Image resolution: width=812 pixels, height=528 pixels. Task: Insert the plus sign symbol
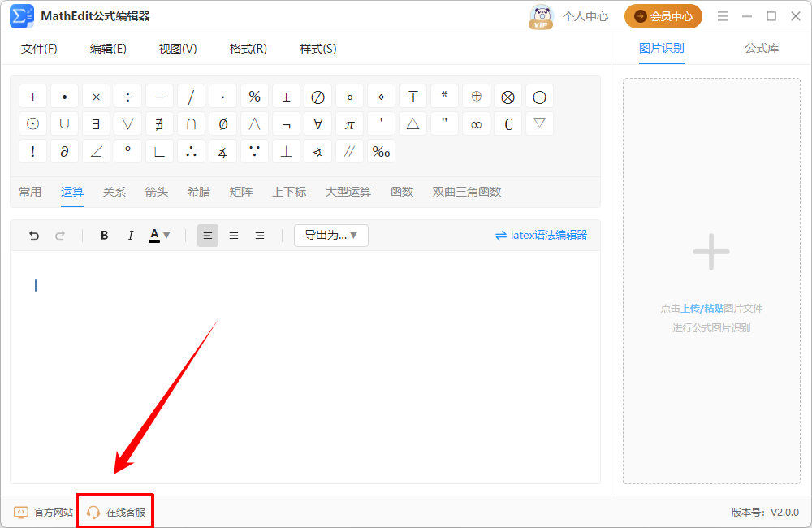[32, 97]
